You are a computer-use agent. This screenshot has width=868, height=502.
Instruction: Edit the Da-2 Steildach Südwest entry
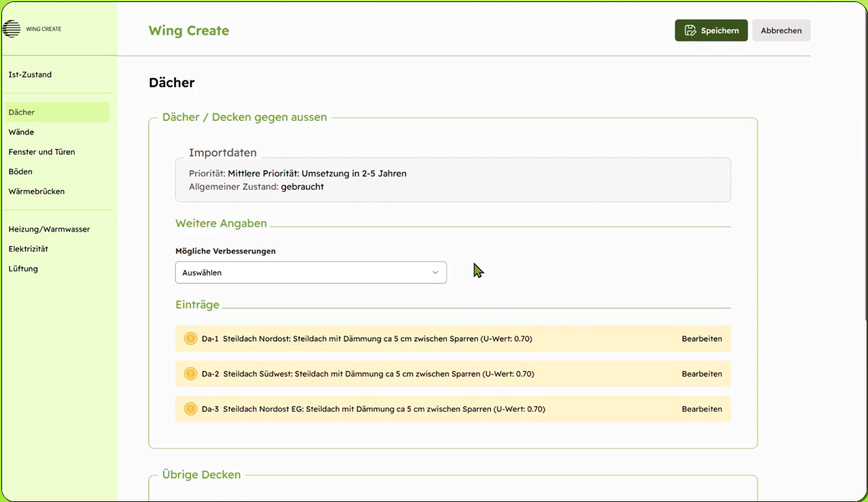702,374
